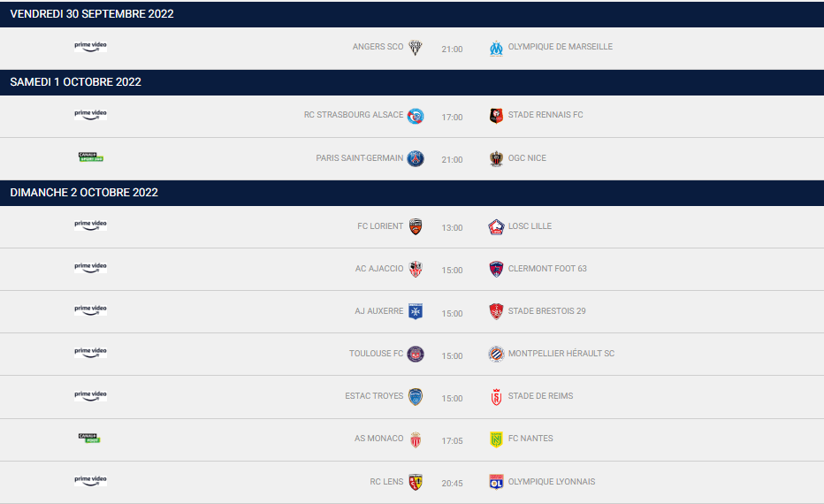This screenshot has width=824, height=504.
Task: Click the AS Monaco crest
Action: coord(416,439)
